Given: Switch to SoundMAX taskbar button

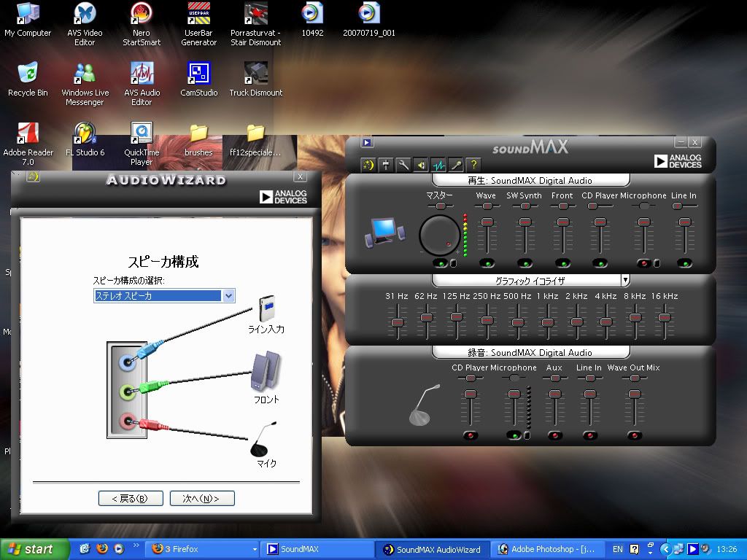Looking at the screenshot, I should pyautogui.click(x=319, y=550).
